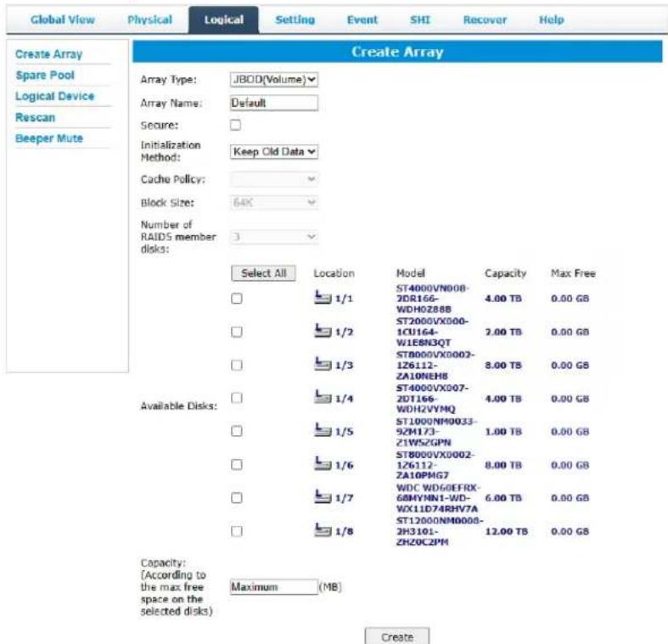Switch to the Physical tab

(149, 20)
